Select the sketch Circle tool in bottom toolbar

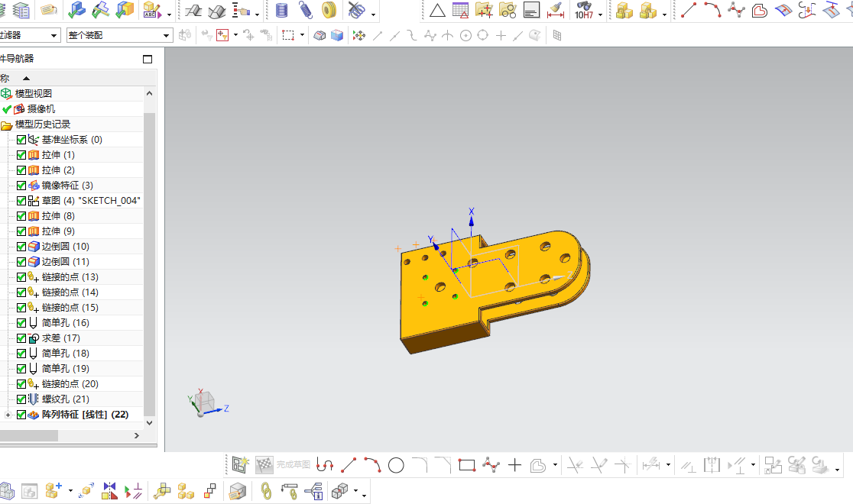pos(396,465)
